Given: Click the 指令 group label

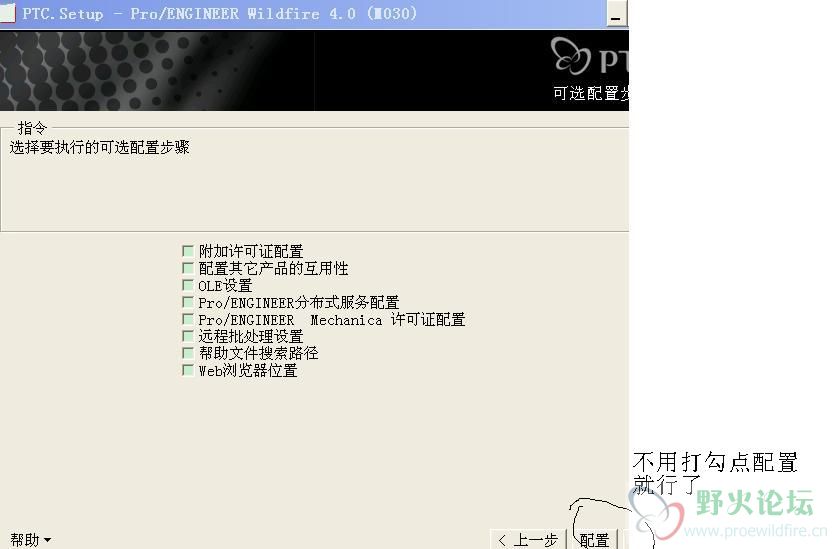Looking at the screenshot, I should click(x=32, y=128).
